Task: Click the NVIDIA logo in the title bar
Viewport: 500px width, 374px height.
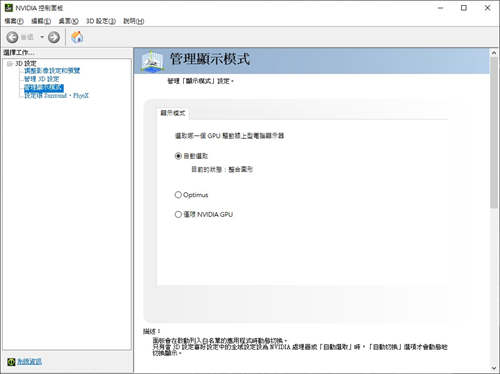Action: point(9,8)
